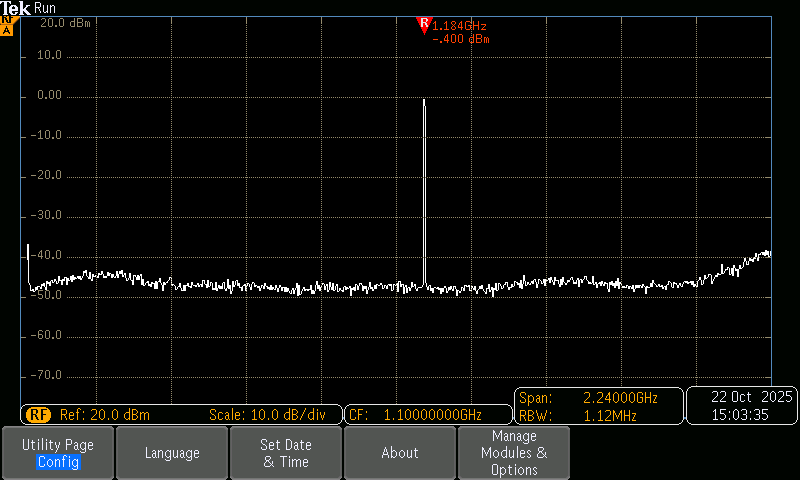Image resolution: width=800 pixels, height=480 pixels.
Task: Click the CF: 1.10000000GHz center frequency readout
Action: (x=415, y=415)
